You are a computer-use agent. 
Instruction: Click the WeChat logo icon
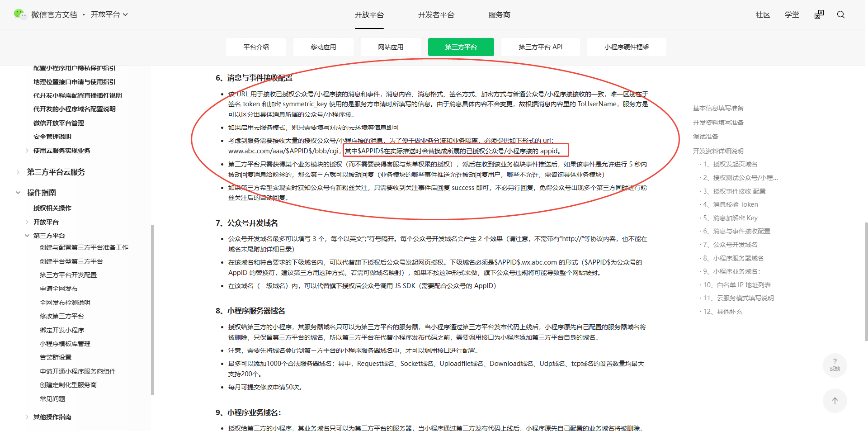tap(20, 14)
